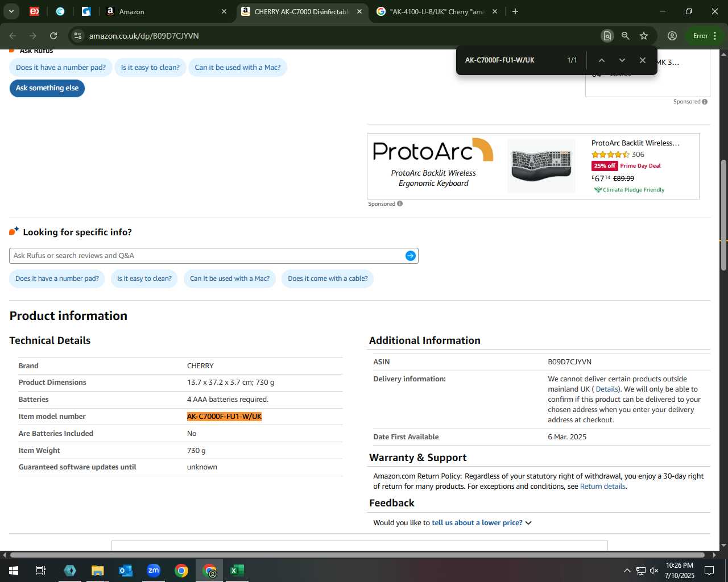Open a new browser tab
The image size is (728, 582).
[x=515, y=11]
